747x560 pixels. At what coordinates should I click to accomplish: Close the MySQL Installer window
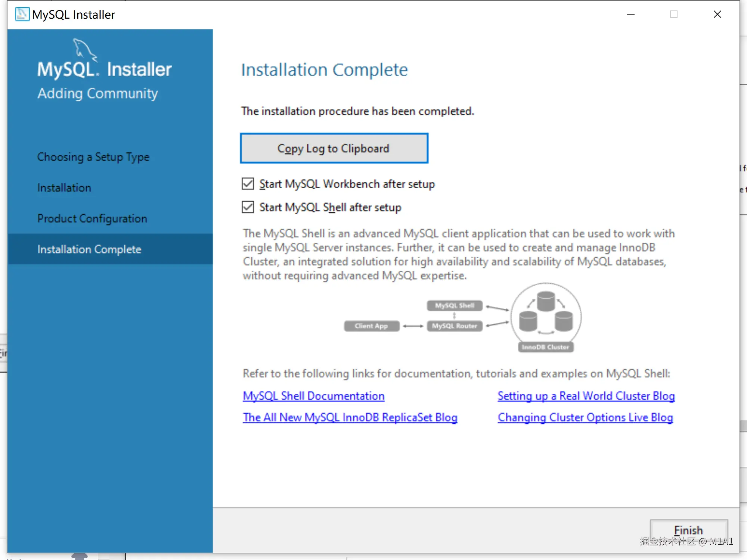point(717,14)
